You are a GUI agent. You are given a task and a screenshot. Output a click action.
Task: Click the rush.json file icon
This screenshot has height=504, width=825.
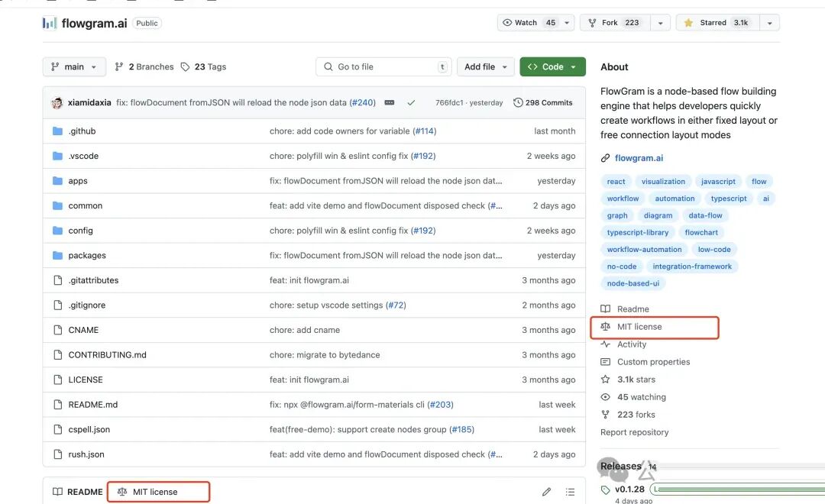[x=58, y=454]
